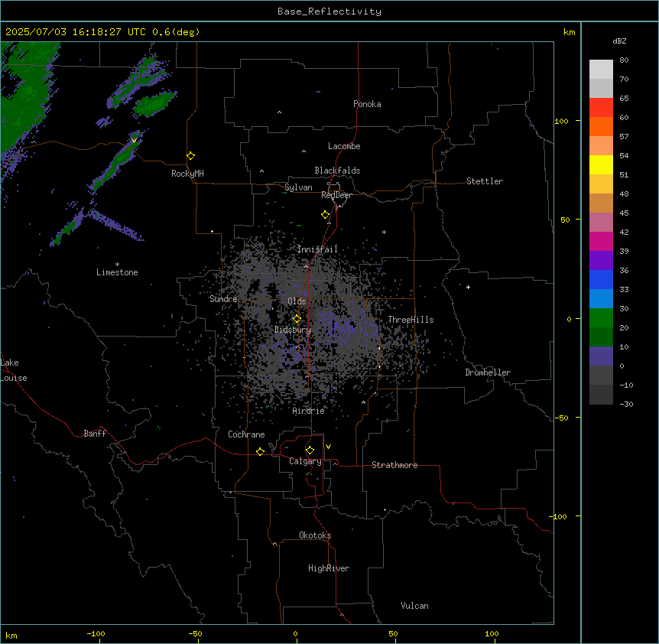Image resolution: width=659 pixels, height=644 pixels.
Task: Select the magenta swatch in the dBZ scale
Action: [601, 241]
